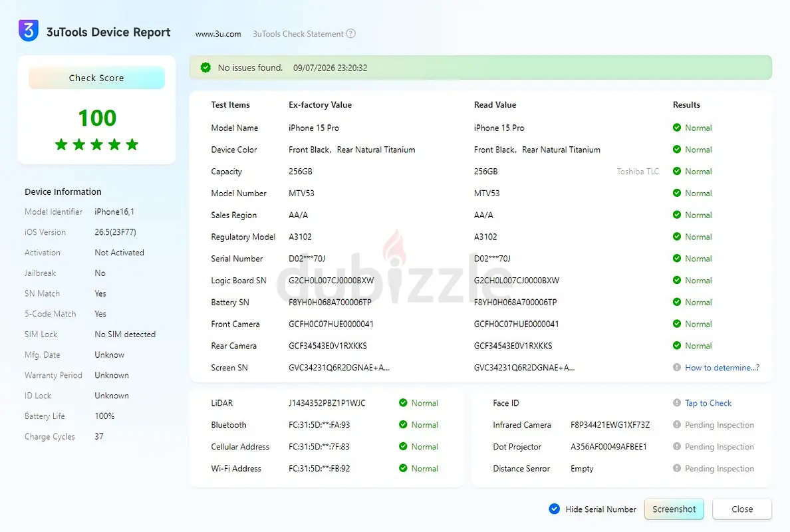Open the How to determine link
Screen dimensions: 790x532
[722, 367]
